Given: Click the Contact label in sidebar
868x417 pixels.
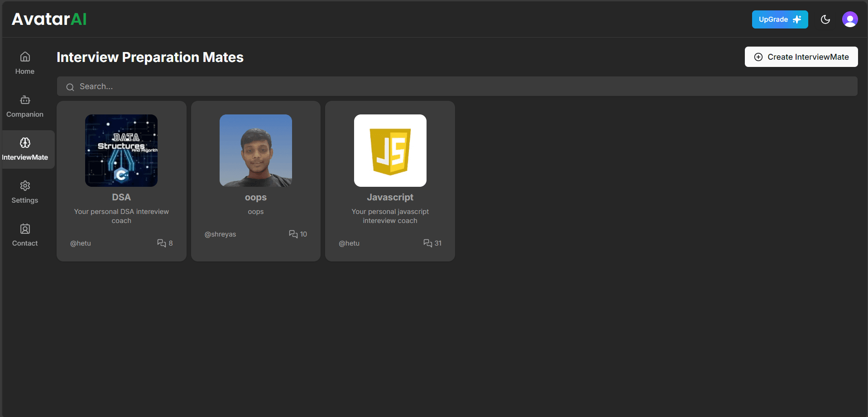Looking at the screenshot, I should click(x=25, y=243).
